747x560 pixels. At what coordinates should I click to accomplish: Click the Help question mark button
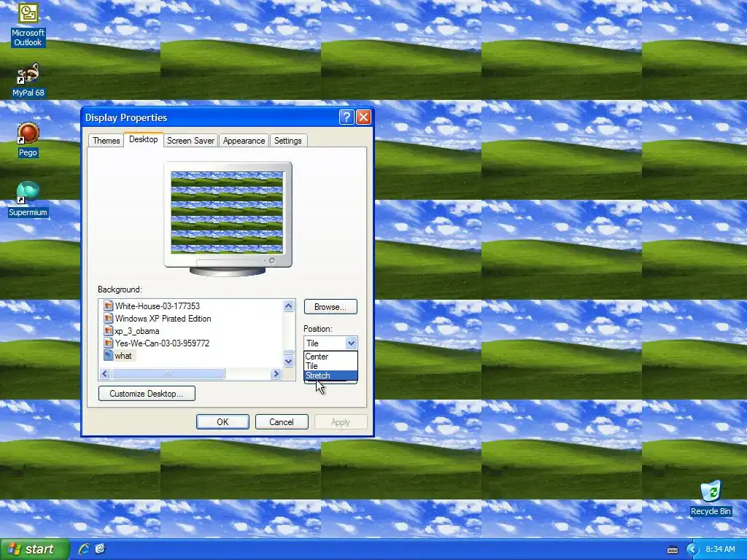coord(347,117)
